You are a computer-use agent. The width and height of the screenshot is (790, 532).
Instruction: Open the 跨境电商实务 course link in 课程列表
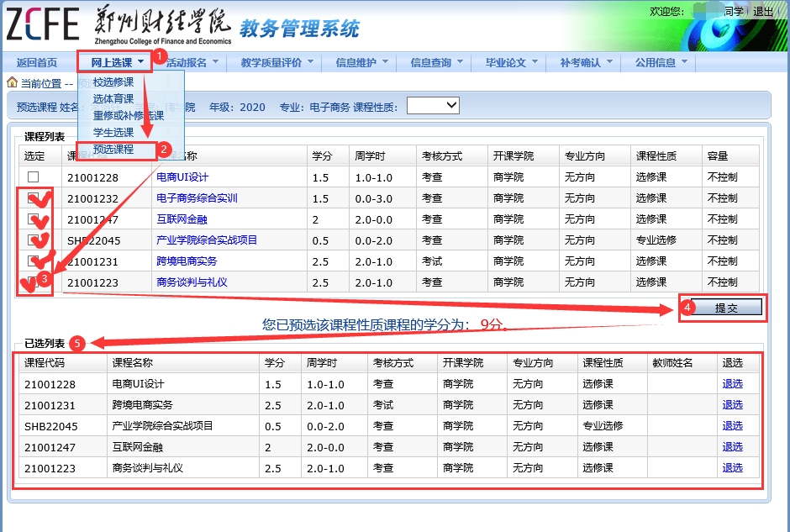[187, 261]
